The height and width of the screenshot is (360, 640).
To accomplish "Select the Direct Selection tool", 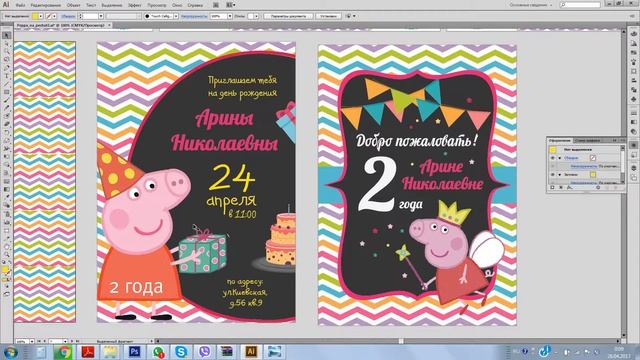I will (7, 44).
